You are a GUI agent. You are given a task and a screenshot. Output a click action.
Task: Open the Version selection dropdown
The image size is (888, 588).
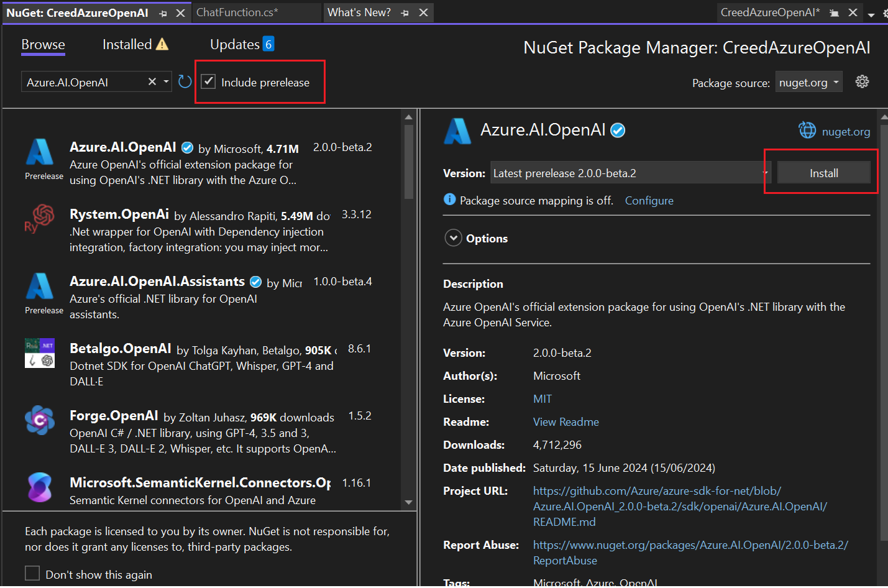coord(631,173)
